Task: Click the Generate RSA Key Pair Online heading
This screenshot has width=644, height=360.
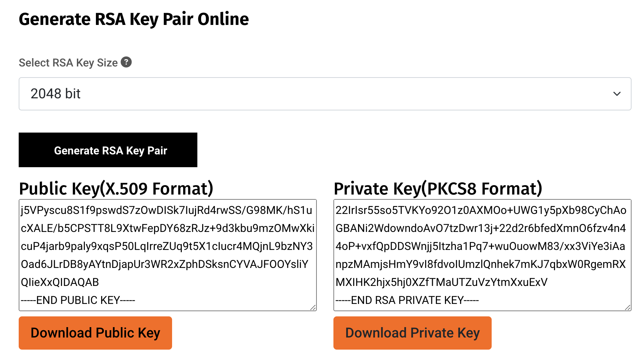Action: point(134,19)
